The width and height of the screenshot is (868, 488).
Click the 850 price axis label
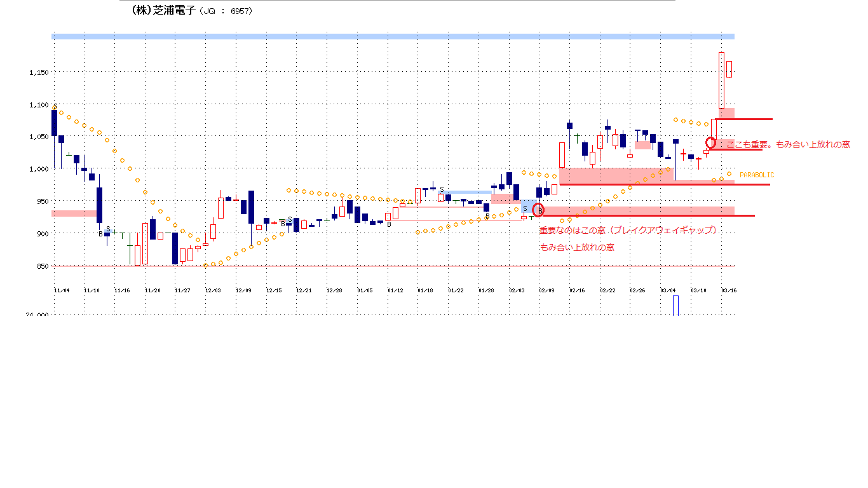point(41,266)
